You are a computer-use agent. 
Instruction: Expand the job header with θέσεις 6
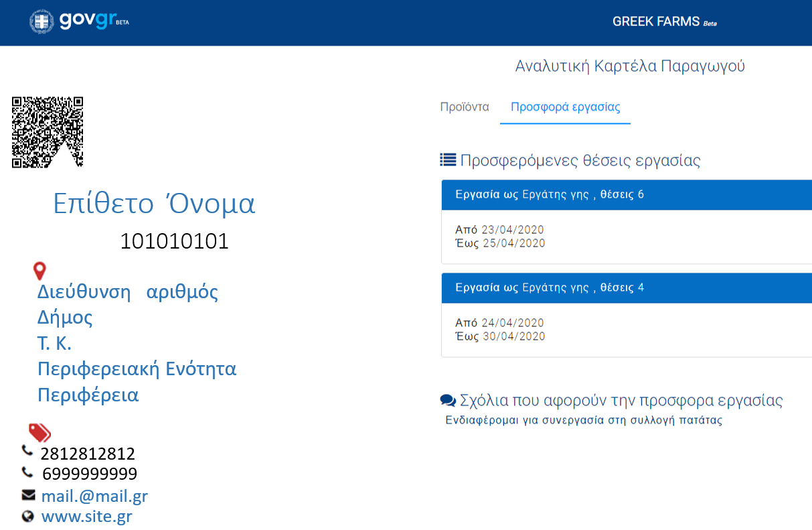pyautogui.click(x=626, y=195)
